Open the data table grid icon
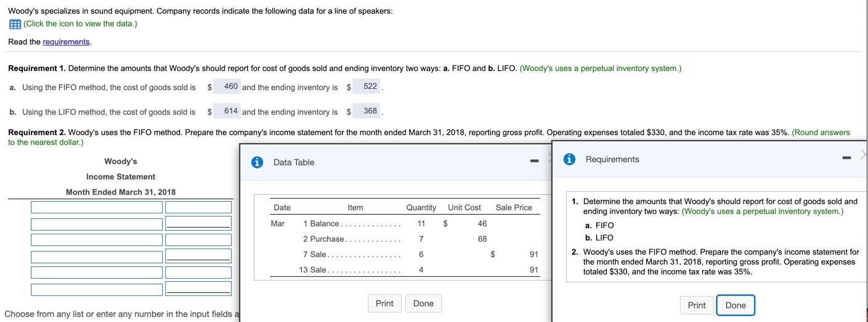Image resolution: width=868 pixels, height=322 pixels. (14, 24)
